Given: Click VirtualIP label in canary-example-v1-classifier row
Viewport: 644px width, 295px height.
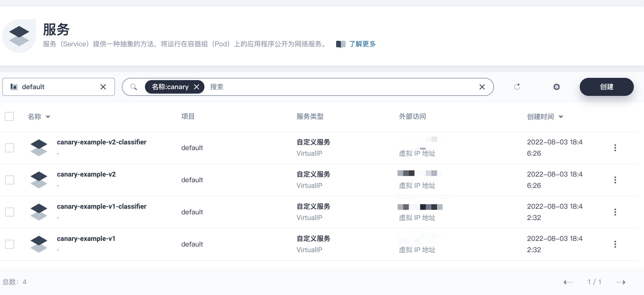Looking at the screenshot, I should 309,218.
